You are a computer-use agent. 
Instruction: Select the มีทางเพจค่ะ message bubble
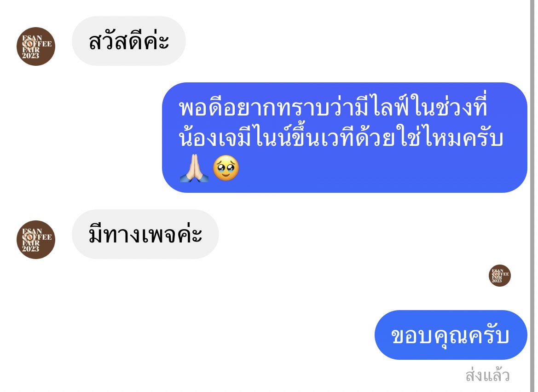point(145,234)
